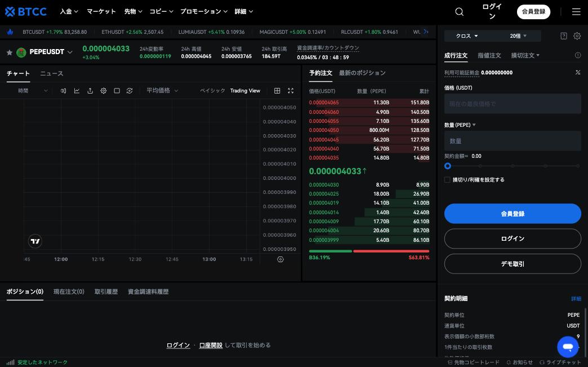Click ask price 0.000004065 row
This screenshot has height=367, width=588.
tap(369, 103)
